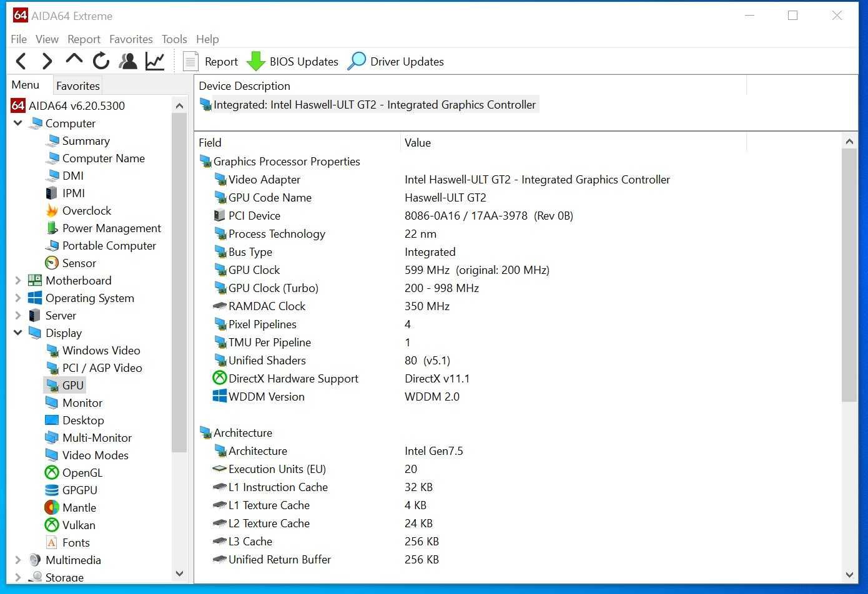Click the Report toolbar button

point(210,61)
